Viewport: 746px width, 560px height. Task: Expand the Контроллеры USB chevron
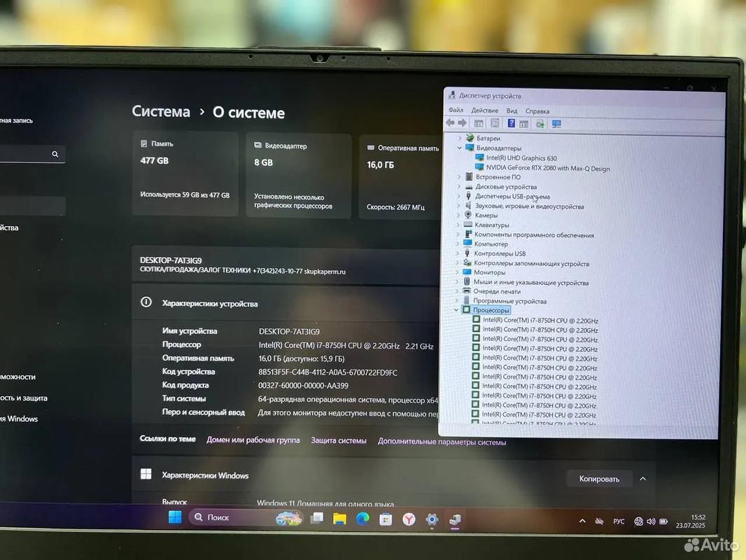[458, 253]
